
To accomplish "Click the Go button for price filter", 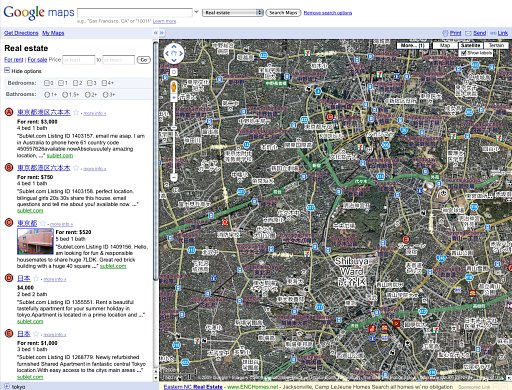I will (144, 60).
